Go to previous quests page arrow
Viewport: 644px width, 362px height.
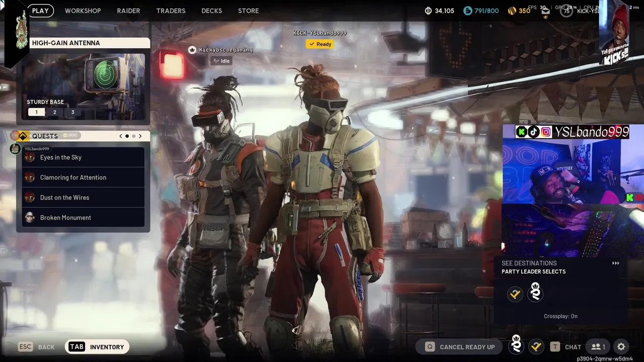click(121, 136)
